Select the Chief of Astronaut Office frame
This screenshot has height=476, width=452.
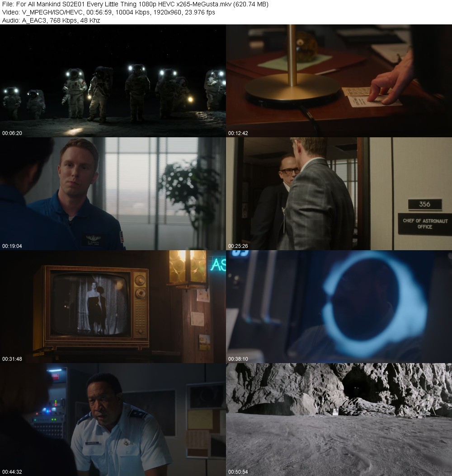click(x=339, y=194)
